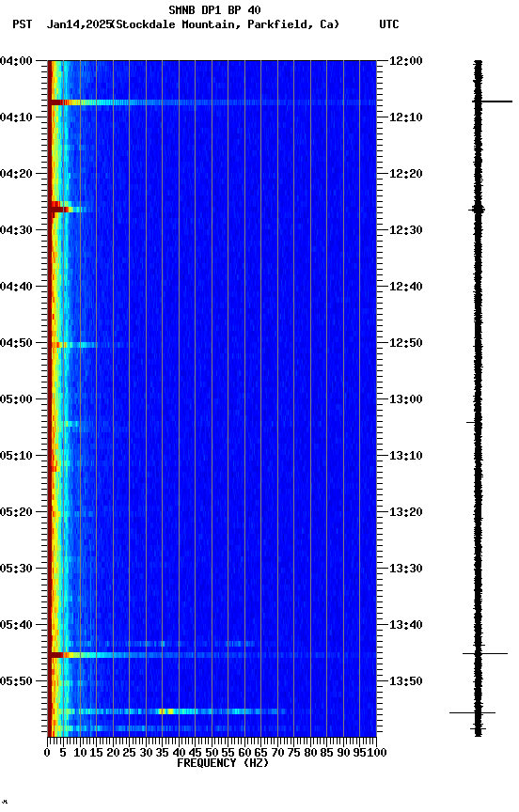Screen dimensions: 519x812
Task: Click the 12:10 UTC time label
Action: click(406, 117)
